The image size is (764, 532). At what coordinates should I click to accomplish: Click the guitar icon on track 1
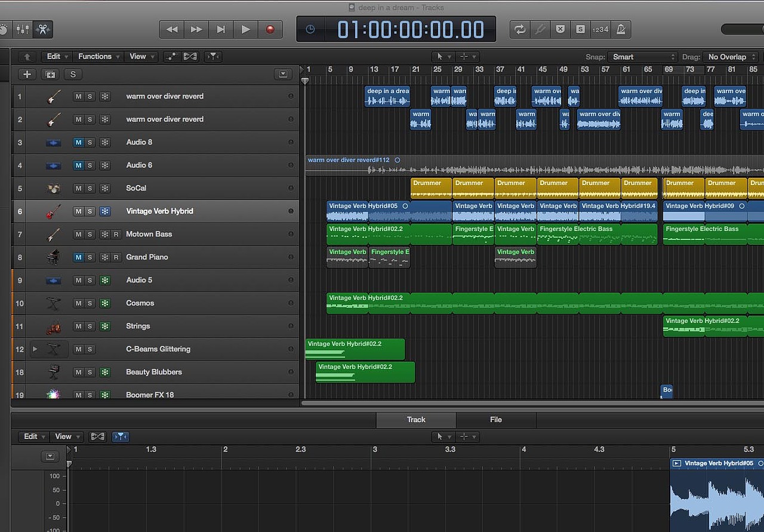(x=54, y=97)
